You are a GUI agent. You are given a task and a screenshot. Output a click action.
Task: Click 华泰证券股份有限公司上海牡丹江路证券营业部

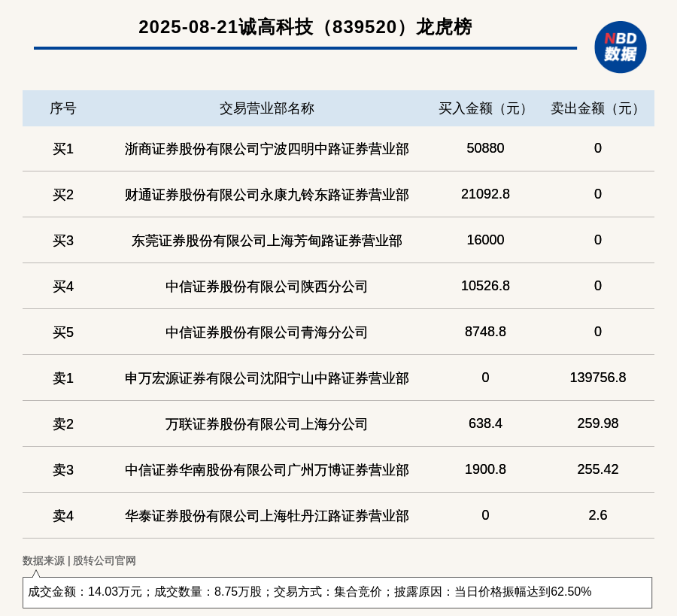tap(266, 516)
